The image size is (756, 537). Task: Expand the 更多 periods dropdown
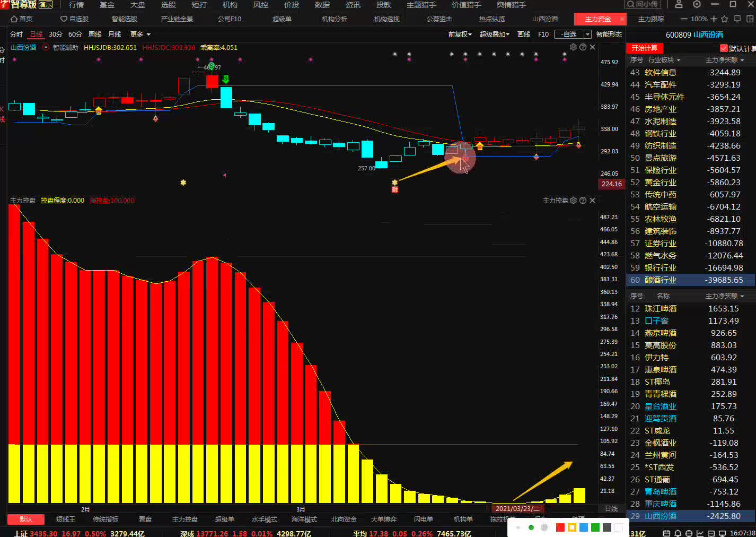tap(140, 34)
